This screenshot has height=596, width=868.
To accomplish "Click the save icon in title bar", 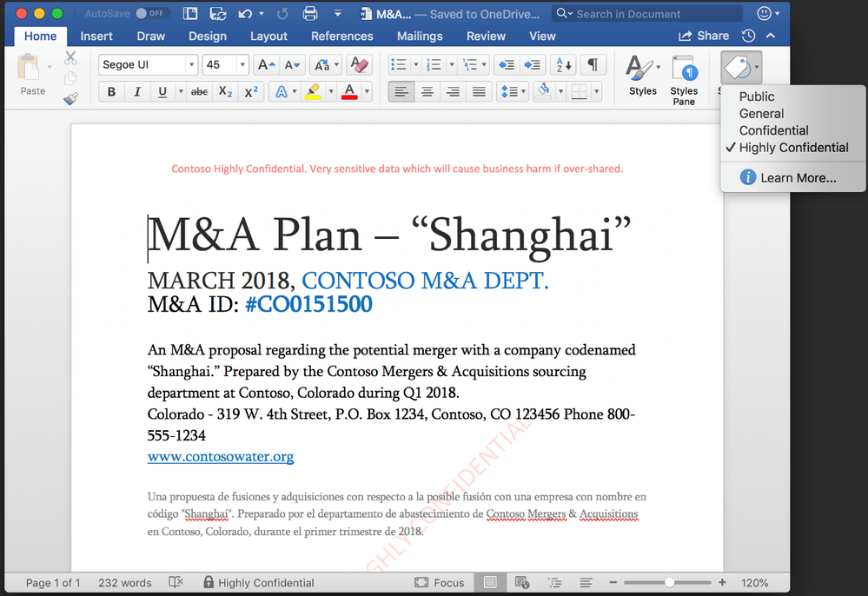I will coord(217,14).
